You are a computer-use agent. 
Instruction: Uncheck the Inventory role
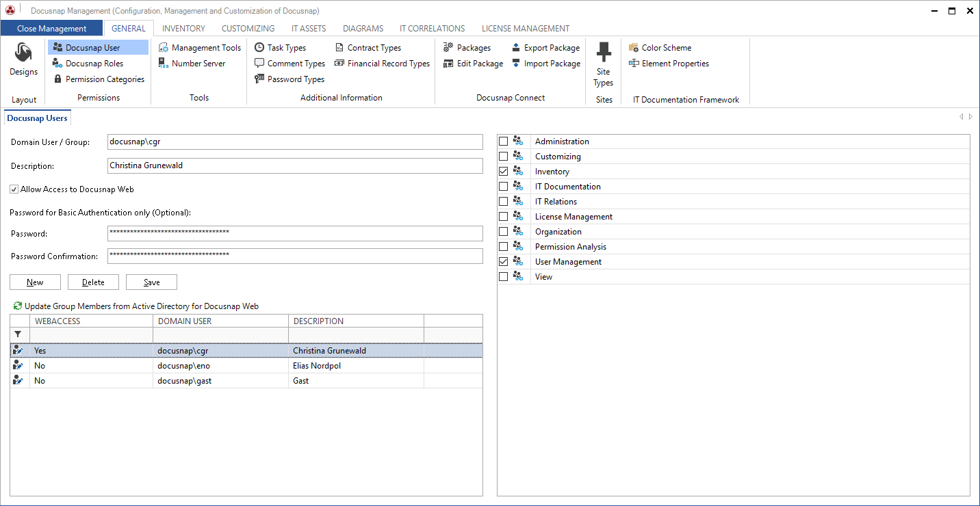click(x=504, y=172)
